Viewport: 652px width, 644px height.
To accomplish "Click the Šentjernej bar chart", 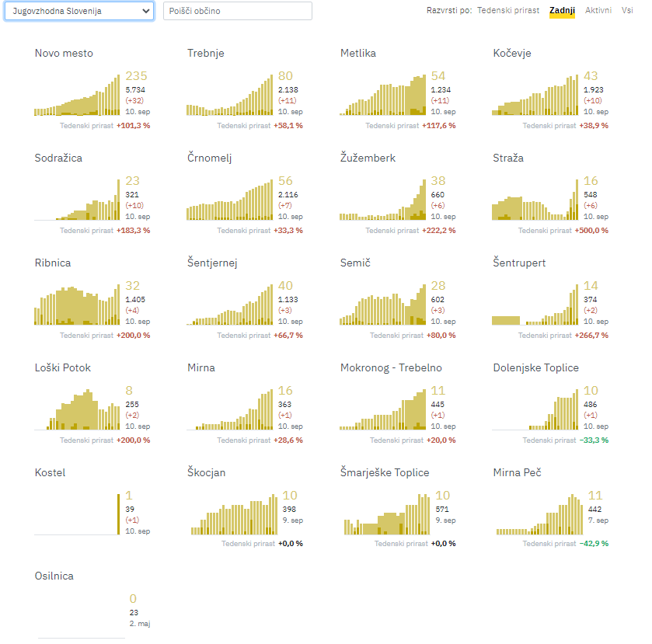I will (229, 305).
